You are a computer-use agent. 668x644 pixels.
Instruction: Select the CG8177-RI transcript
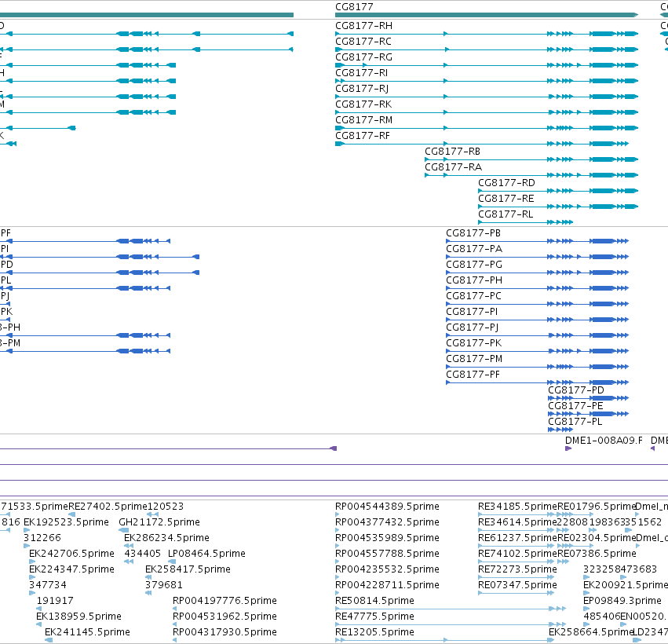[361, 73]
